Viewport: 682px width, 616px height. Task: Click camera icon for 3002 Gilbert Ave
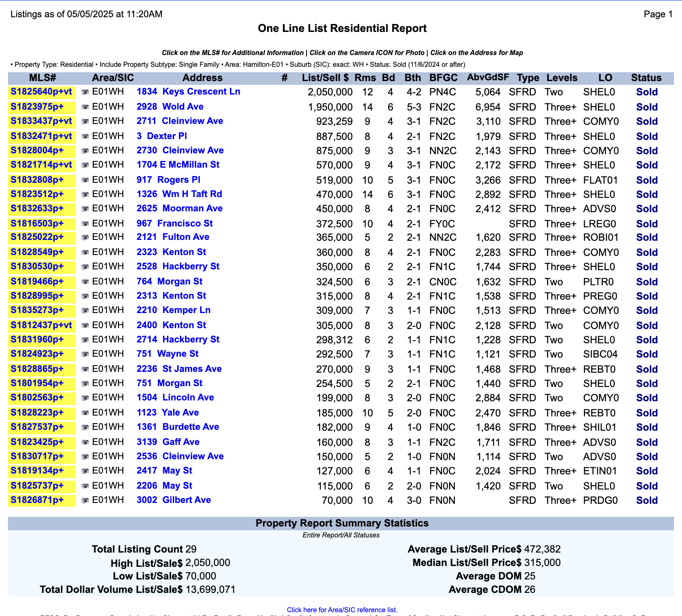[85, 500]
